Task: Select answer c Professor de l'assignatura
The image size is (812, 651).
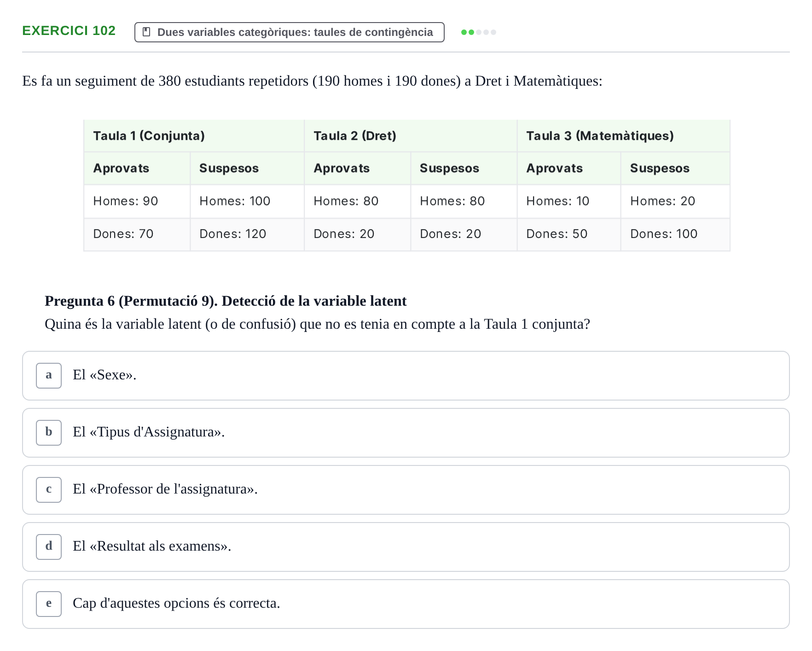Action: pos(406,490)
